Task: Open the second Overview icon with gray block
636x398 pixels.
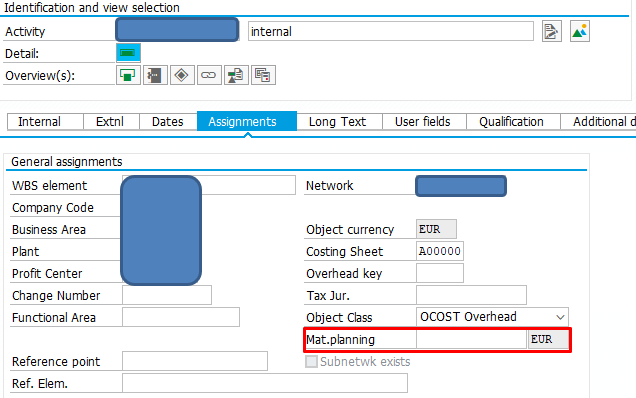Action: coord(155,75)
